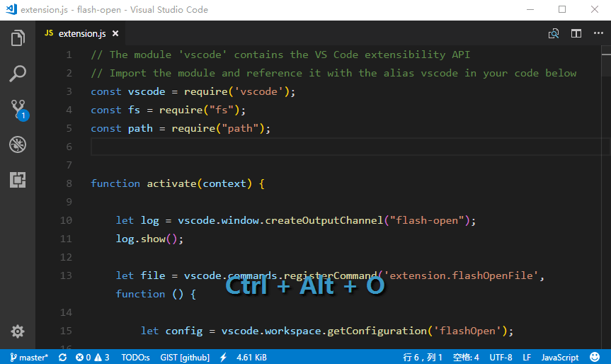The width and height of the screenshot is (611, 364).
Task: Select the extension.js editor tab
Action: tap(81, 33)
